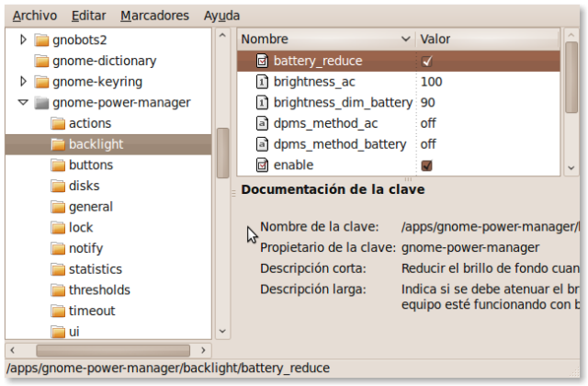588x386 pixels.
Task: Uncheck the battery_reduce value checkbox
Action: click(426, 62)
